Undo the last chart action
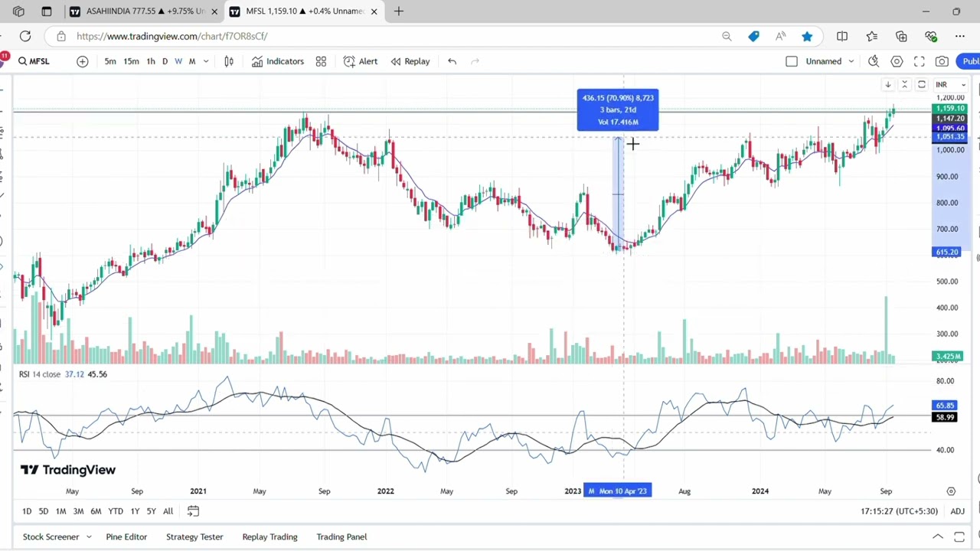 (x=452, y=61)
